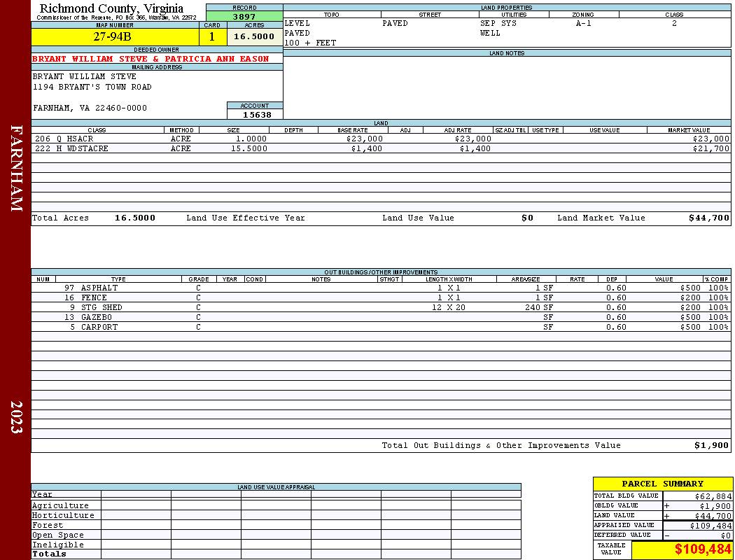735x560 pixels.
Task: Click topo value 100 + FEET
Action: tap(310, 43)
